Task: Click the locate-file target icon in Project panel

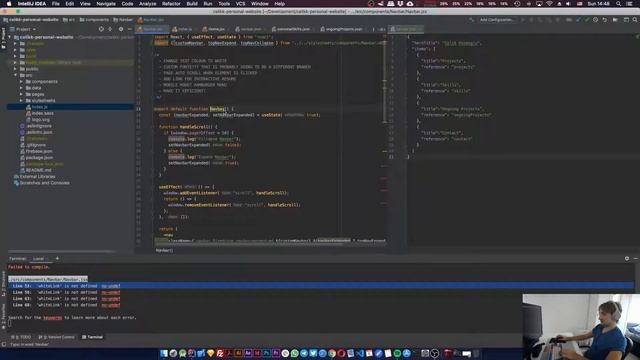Action: point(101,29)
